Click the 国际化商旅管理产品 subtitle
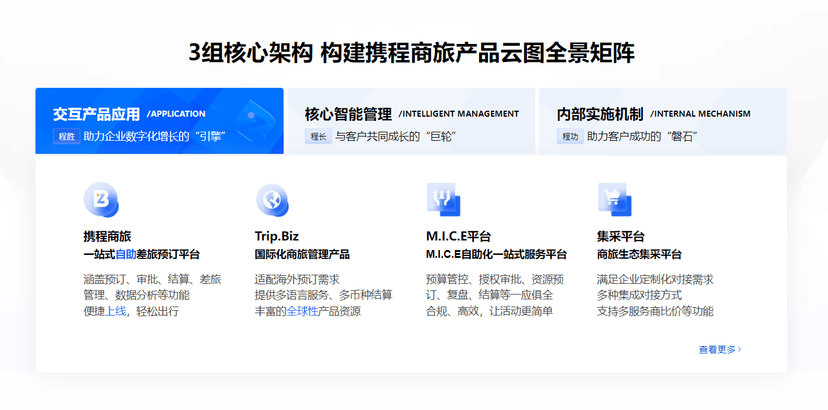Viewport: 828px width, 410px height. click(302, 255)
